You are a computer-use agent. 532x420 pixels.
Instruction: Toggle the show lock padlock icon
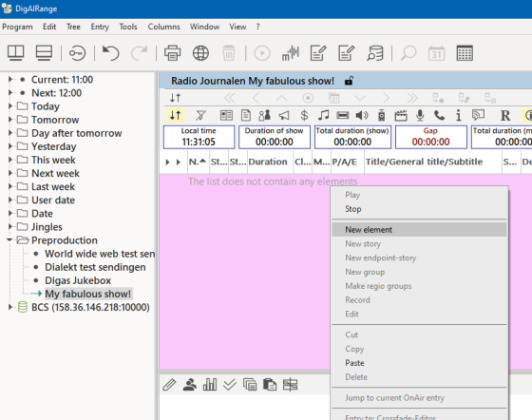click(349, 81)
